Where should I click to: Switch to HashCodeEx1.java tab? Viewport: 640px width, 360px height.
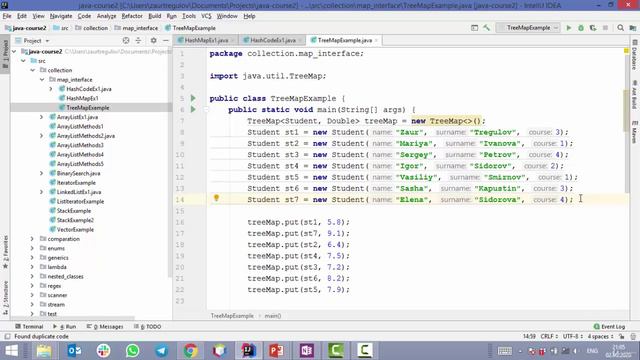point(272,40)
